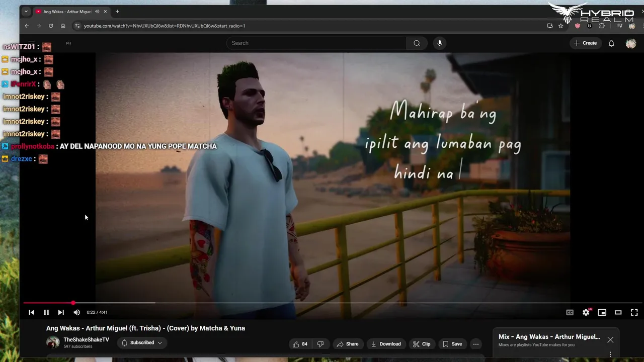Open the player settings gear
644x362 pixels.
pyautogui.click(x=586, y=312)
